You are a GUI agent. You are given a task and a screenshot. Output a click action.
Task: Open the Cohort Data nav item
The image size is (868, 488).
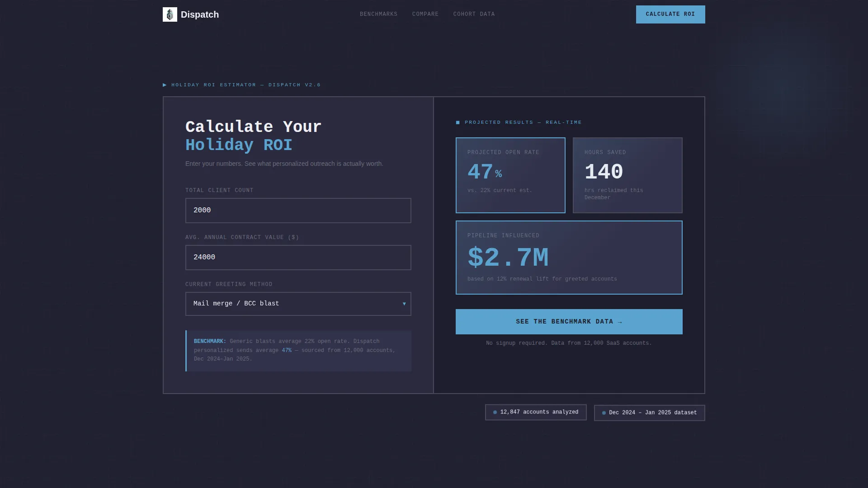point(474,14)
